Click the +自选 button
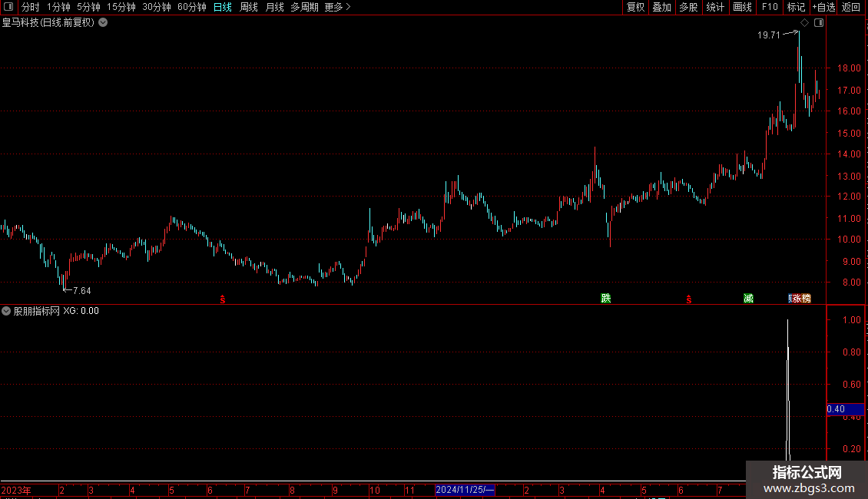 point(823,7)
